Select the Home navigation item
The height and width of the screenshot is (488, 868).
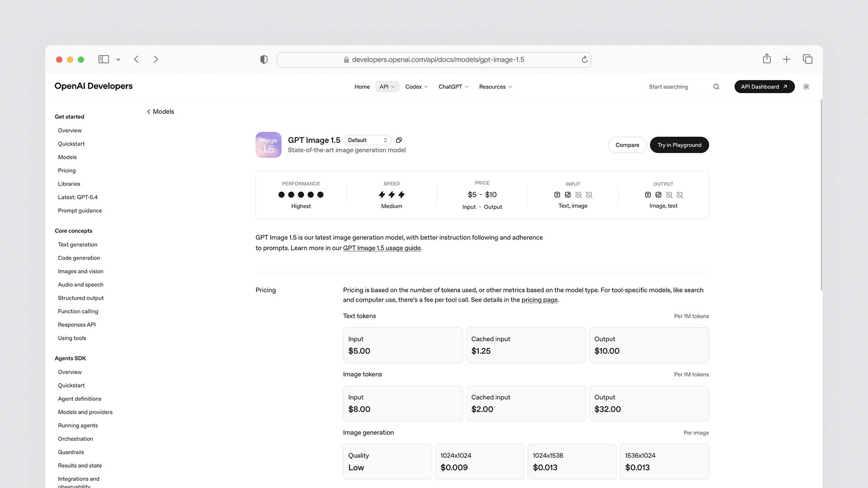(362, 87)
